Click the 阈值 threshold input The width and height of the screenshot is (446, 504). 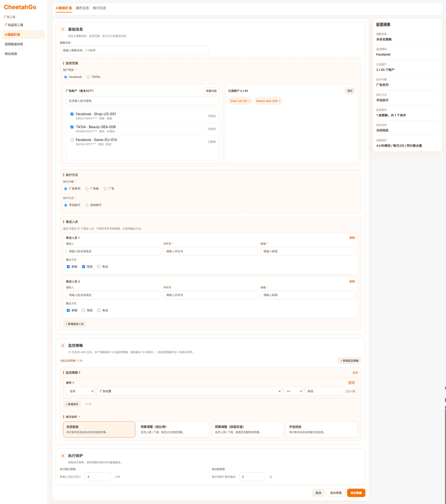coord(324,391)
